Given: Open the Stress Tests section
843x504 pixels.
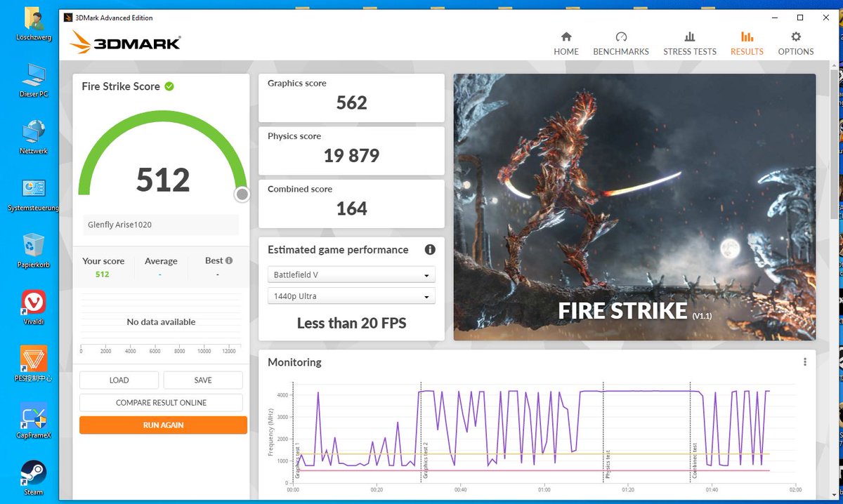Looking at the screenshot, I should [689, 42].
